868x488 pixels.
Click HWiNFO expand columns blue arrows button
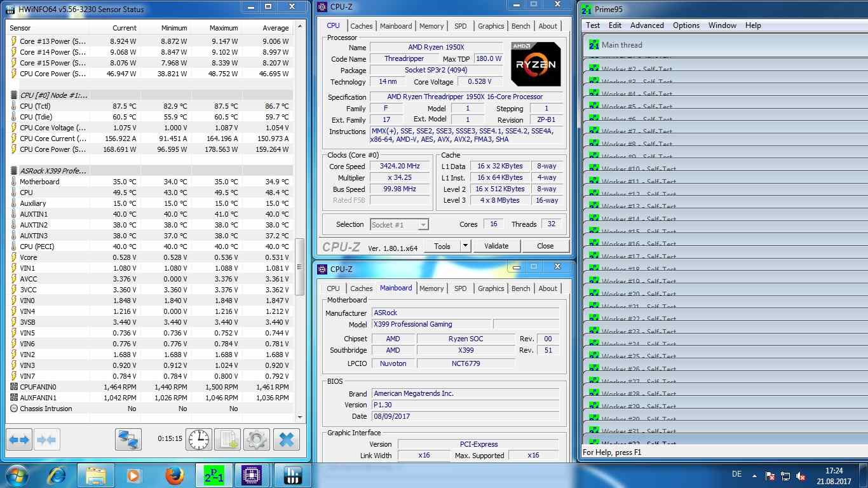coord(19,440)
